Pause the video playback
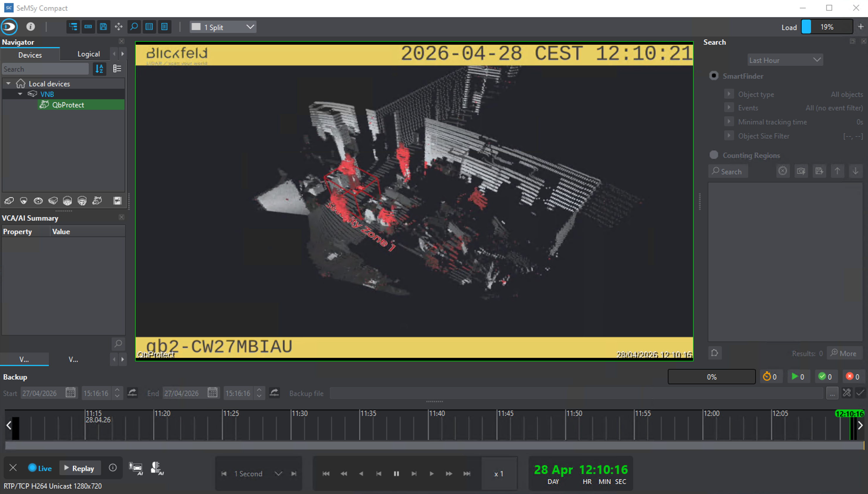The image size is (868, 494). (x=396, y=474)
